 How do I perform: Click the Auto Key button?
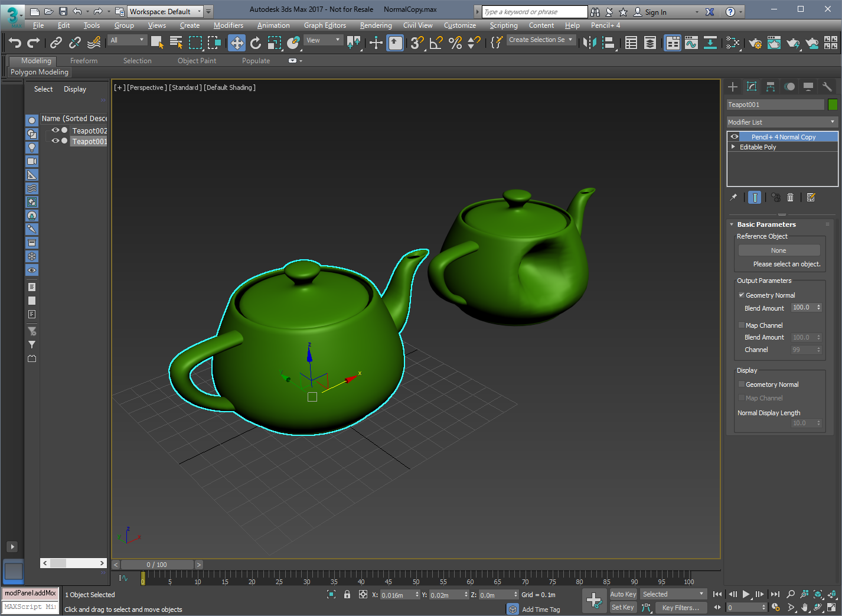[x=623, y=594]
